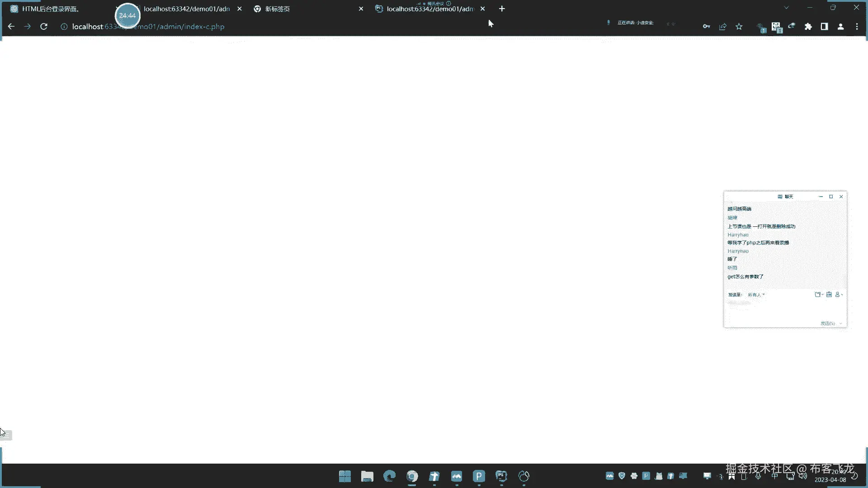Image resolution: width=868 pixels, height=488 pixels.
Task: Open the Extensions puzzle icon
Action: (x=808, y=27)
